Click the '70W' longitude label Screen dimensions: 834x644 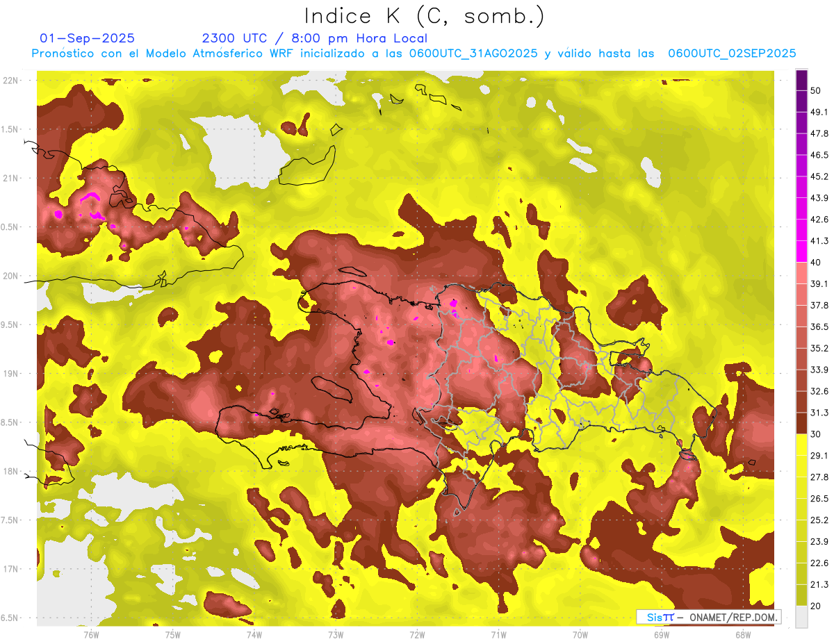(x=580, y=634)
